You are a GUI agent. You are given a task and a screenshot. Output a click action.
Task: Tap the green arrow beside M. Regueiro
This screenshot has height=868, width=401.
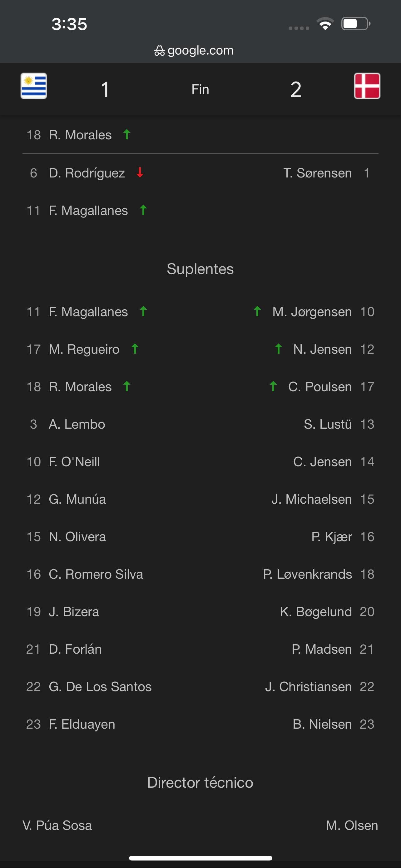point(135,349)
